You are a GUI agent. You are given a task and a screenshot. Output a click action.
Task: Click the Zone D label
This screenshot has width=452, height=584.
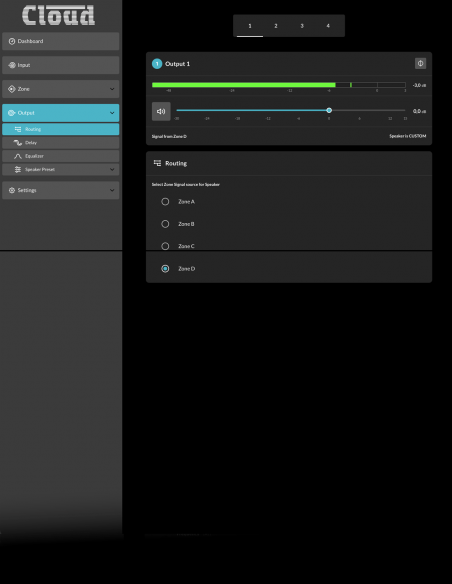pos(187,269)
